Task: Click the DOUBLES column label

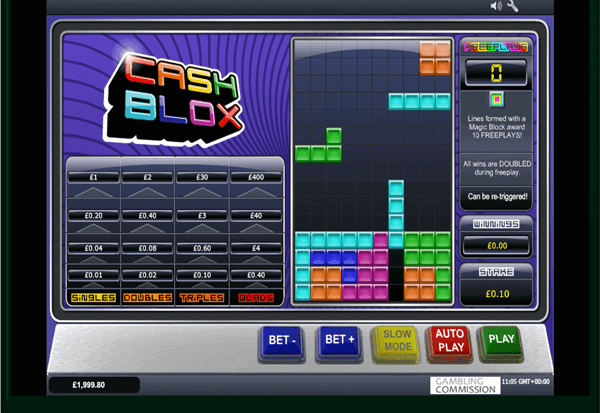Action: (148, 298)
